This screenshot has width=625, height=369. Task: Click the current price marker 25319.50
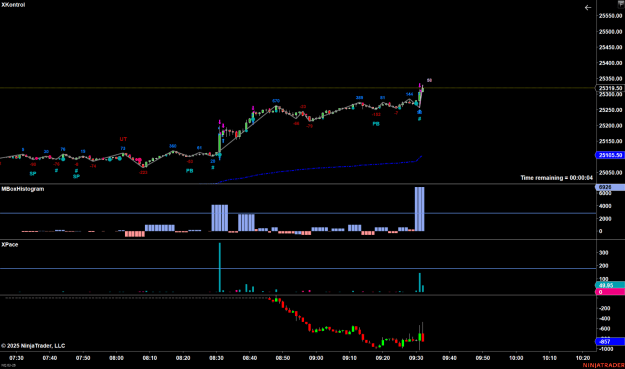610,88
